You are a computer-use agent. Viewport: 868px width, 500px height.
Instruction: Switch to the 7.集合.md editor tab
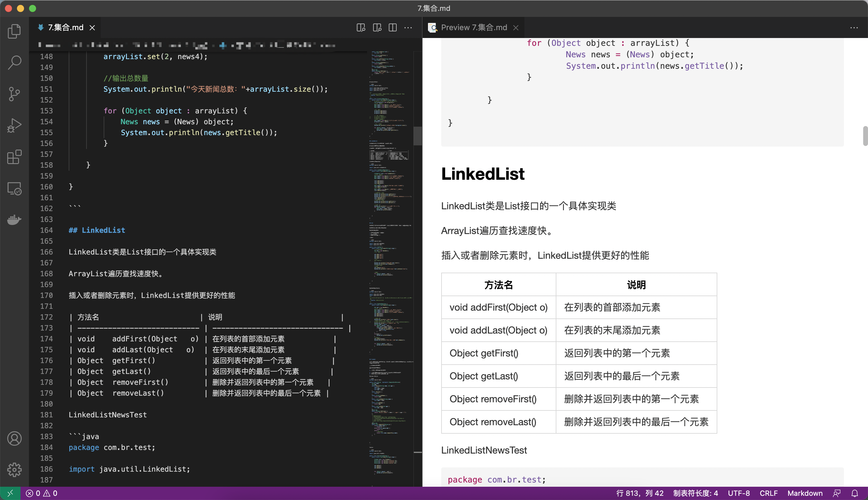(x=65, y=27)
